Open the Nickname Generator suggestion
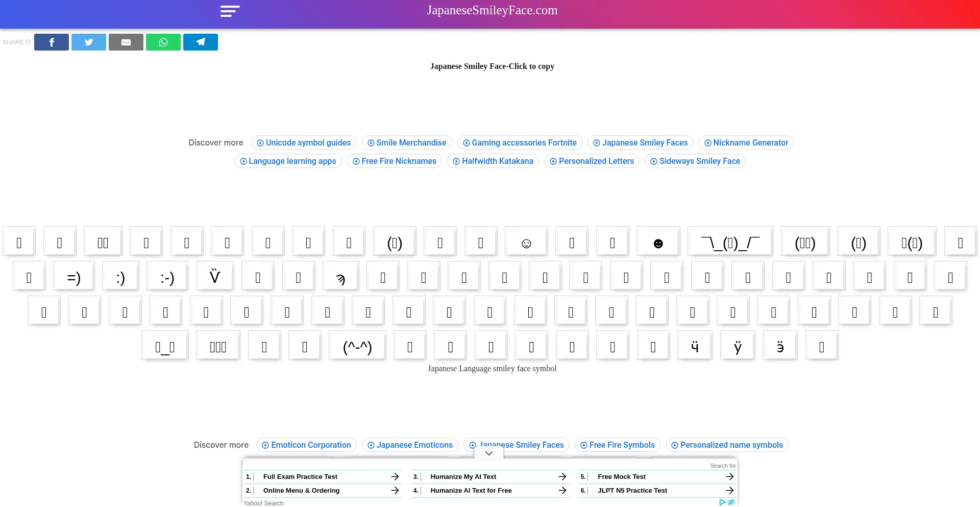Image resolution: width=980 pixels, height=507 pixels. click(x=746, y=143)
